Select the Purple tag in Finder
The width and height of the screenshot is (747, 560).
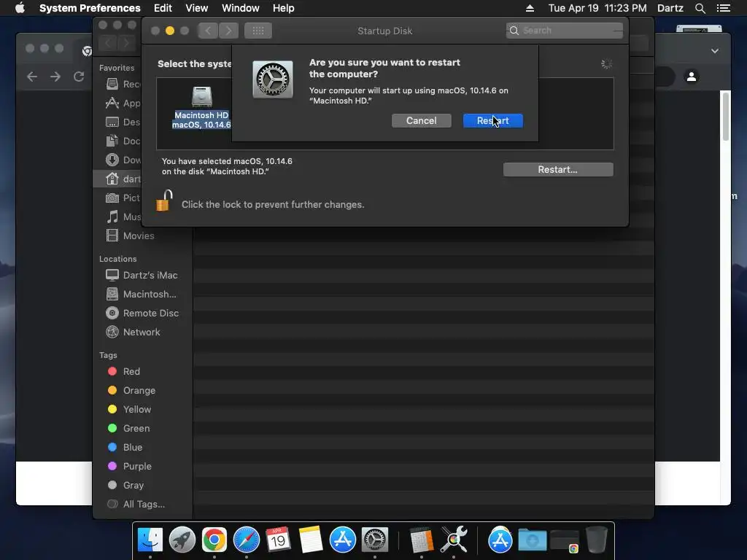pyautogui.click(x=130, y=467)
